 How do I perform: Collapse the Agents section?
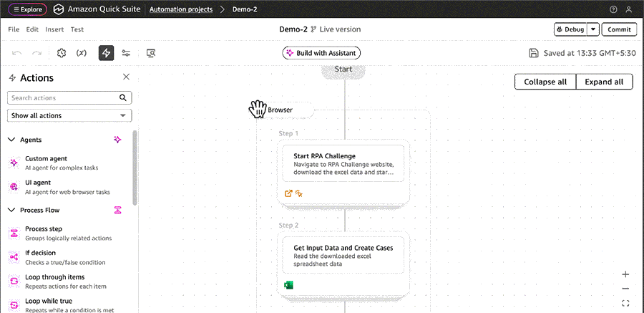click(x=11, y=140)
